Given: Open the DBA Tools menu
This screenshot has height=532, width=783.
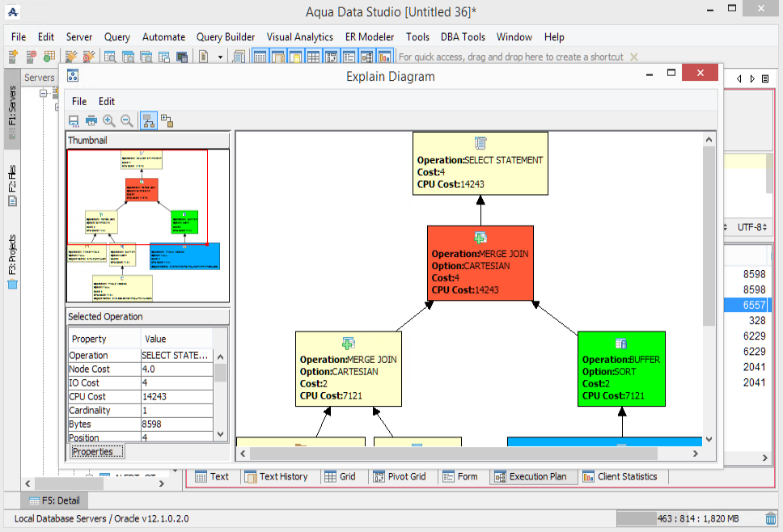Looking at the screenshot, I should click(x=463, y=37).
